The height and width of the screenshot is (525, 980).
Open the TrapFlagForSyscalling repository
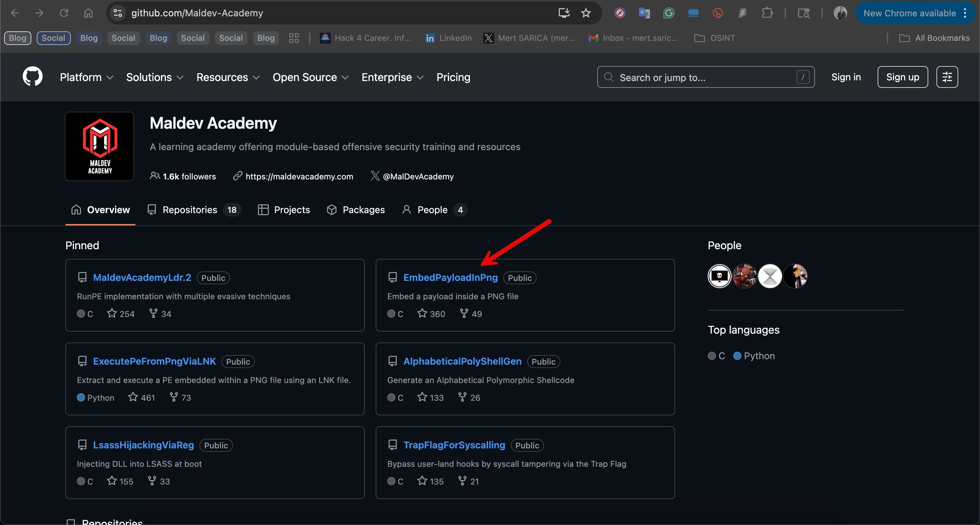pos(454,445)
